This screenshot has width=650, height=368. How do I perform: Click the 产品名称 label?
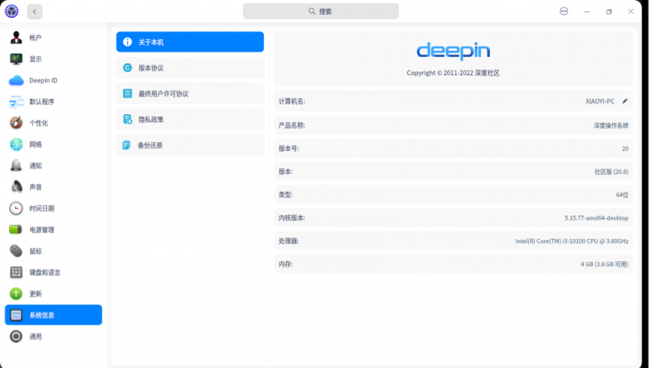[292, 125]
